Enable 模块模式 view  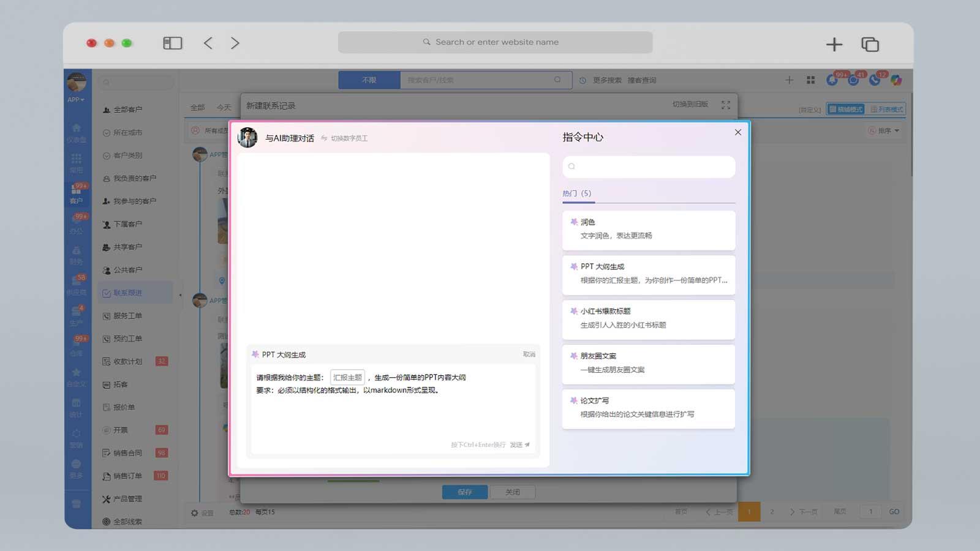[x=846, y=109]
